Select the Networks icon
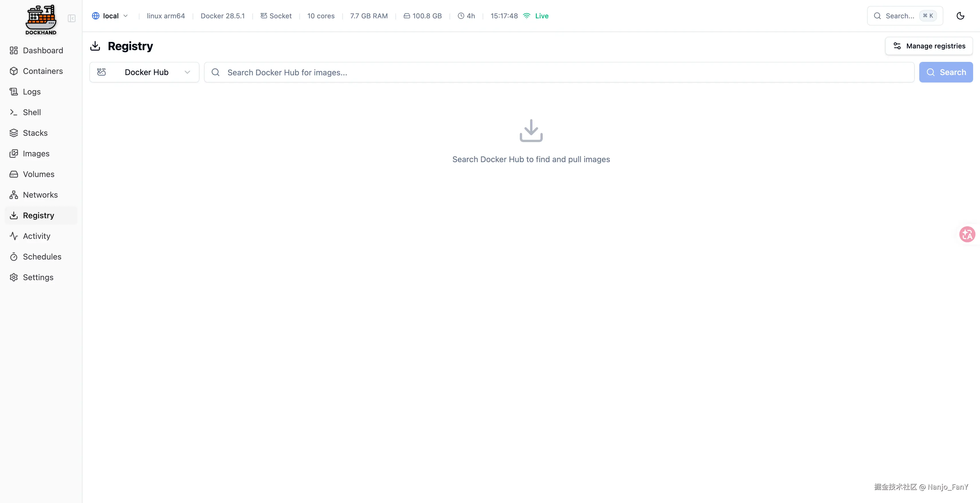980x503 pixels. [14, 195]
